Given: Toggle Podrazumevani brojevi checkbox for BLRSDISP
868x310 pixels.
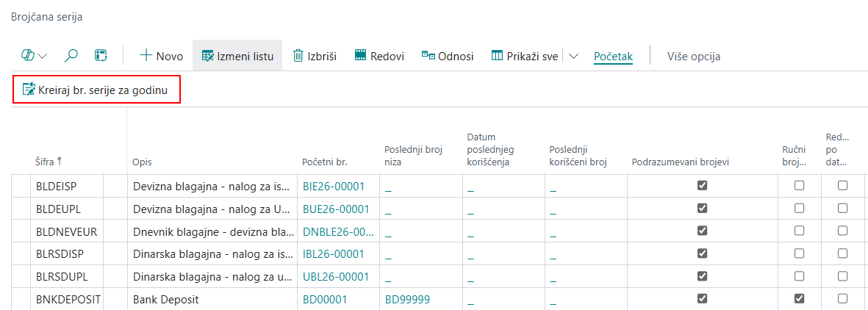Looking at the screenshot, I should (x=702, y=253).
